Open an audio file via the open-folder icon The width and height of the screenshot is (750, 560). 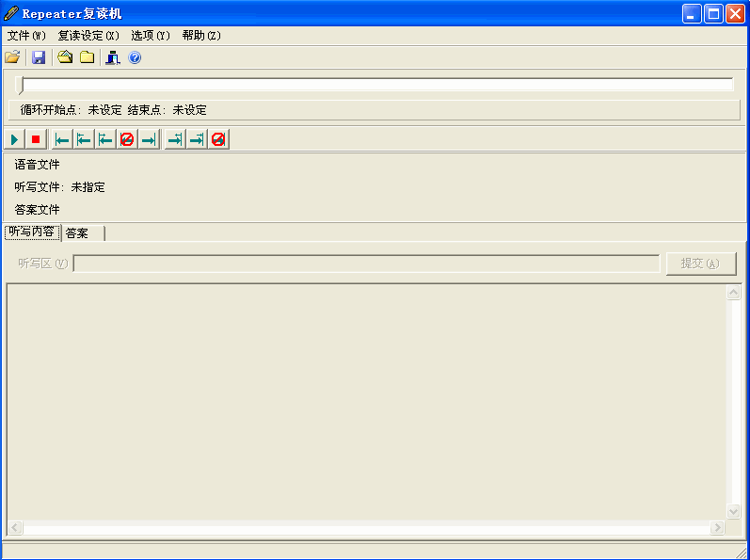[x=12, y=57]
